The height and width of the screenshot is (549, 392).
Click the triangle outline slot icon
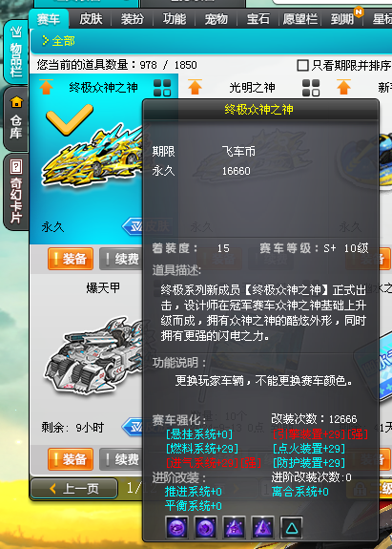coord(291,527)
